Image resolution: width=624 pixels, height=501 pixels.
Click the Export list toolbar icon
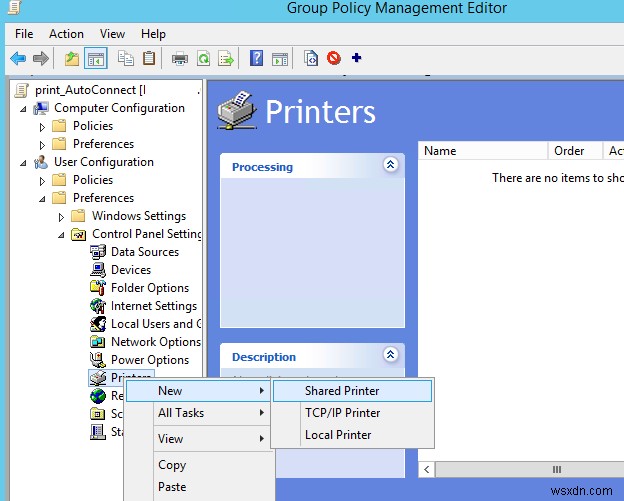click(x=226, y=59)
